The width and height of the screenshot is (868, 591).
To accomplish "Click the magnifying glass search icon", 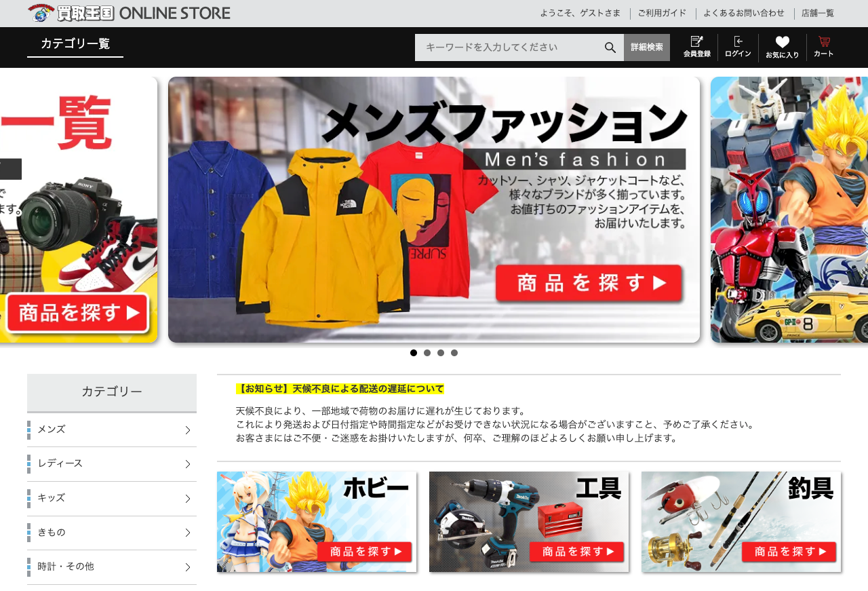I will pos(610,47).
